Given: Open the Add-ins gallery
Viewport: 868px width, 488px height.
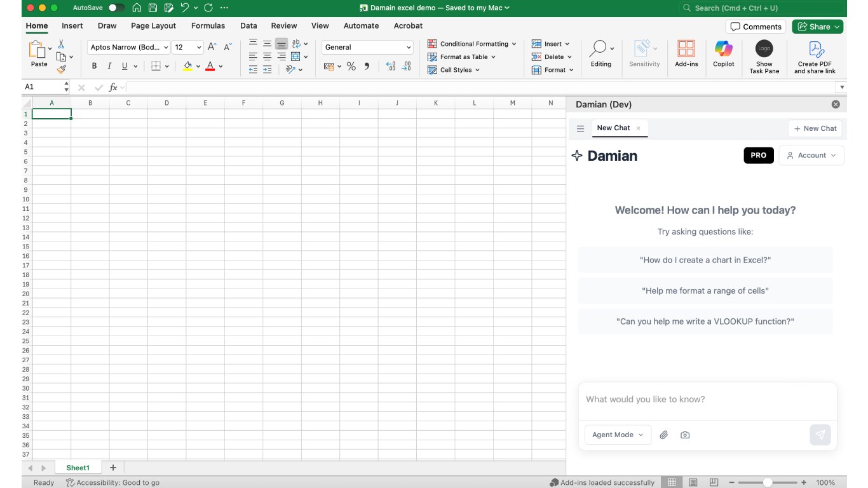Looking at the screenshot, I should (x=686, y=53).
